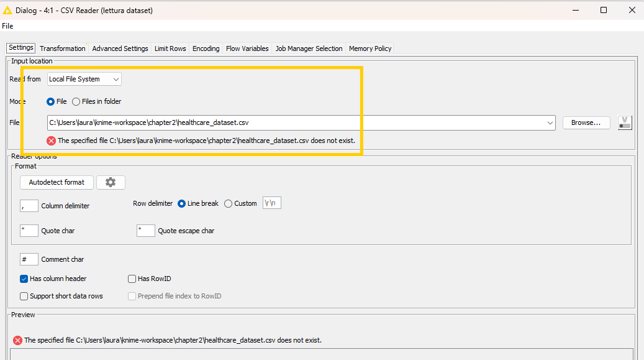Open the Encoding tab
The height and width of the screenshot is (360, 644).
coord(206,48)
